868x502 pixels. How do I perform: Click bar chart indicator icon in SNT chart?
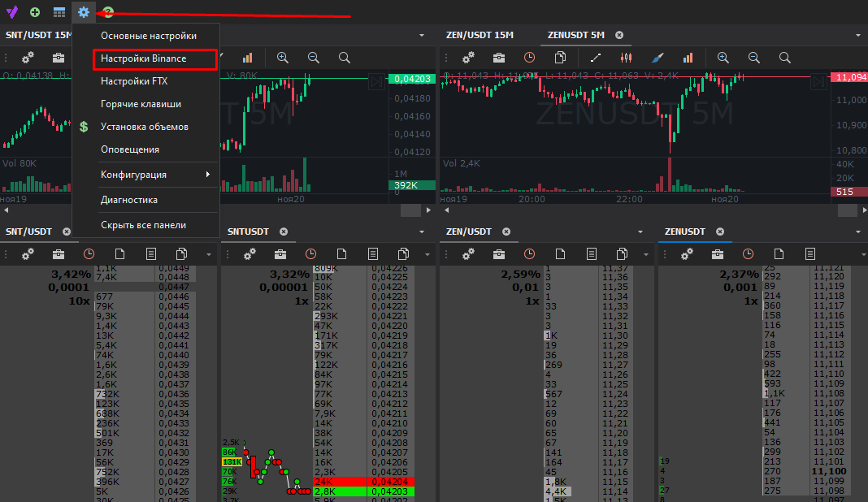[247, 58]
